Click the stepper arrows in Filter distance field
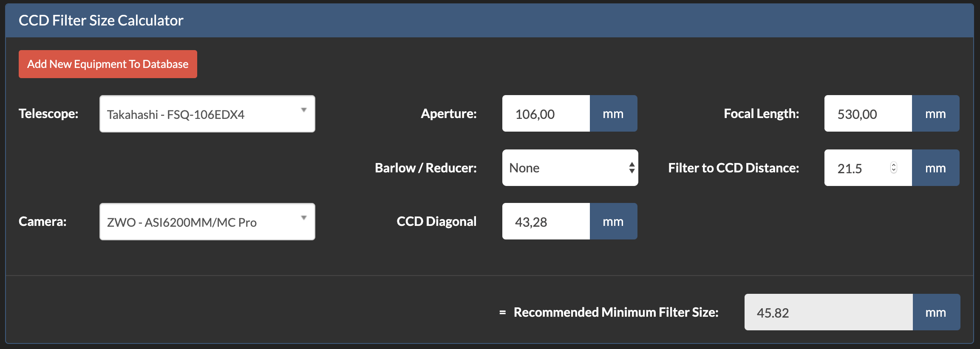This screenshot has height=349, width=980. (x=894, y=168)
